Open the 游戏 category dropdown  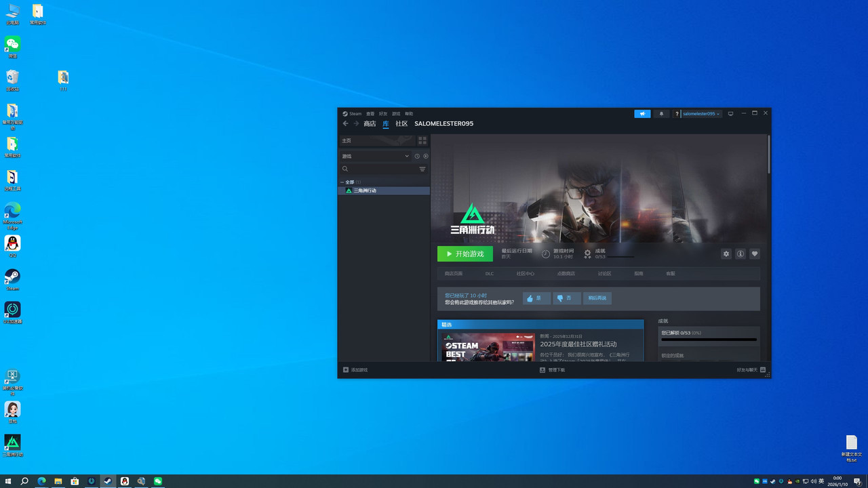coord(376,156)
